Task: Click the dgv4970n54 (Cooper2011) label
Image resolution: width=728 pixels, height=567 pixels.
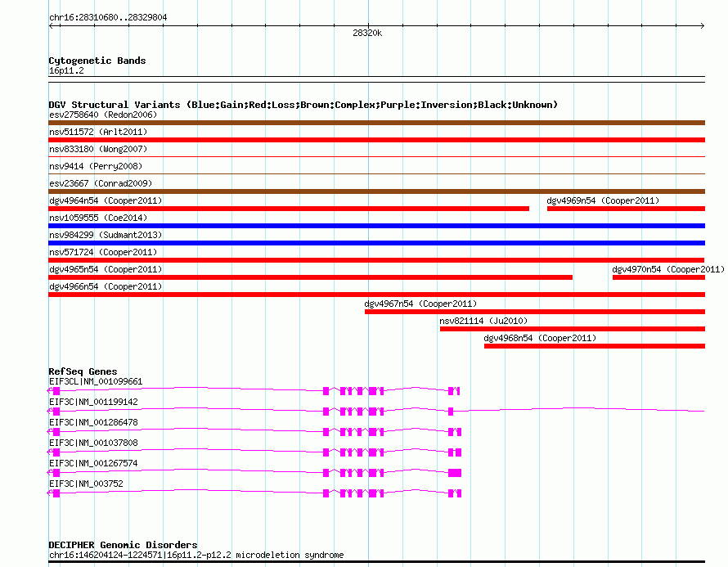Action: click(668, 269)
